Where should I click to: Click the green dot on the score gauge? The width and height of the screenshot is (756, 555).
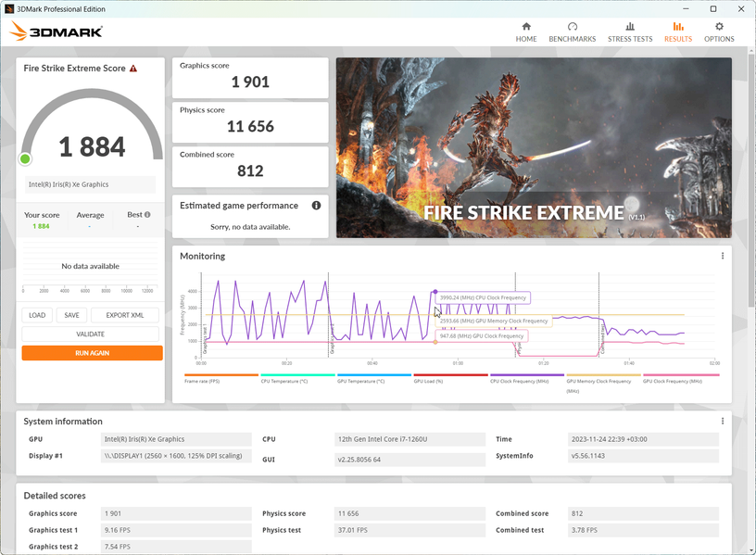point(25,158)
